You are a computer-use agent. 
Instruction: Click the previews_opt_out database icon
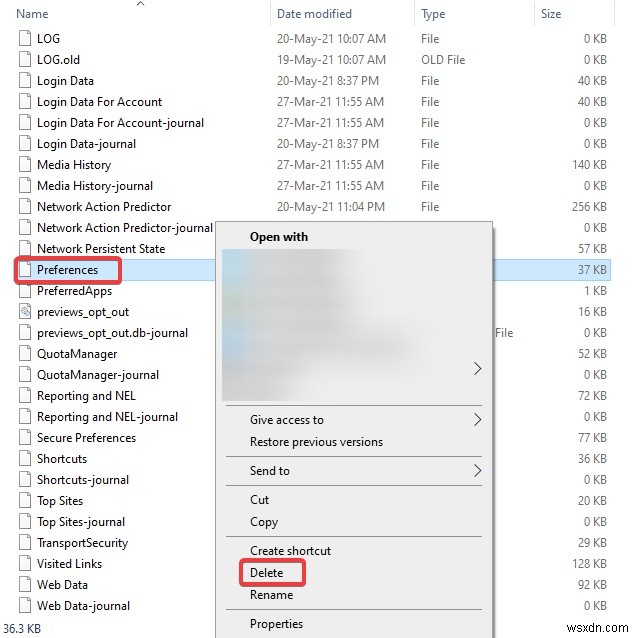pos(25,312)
